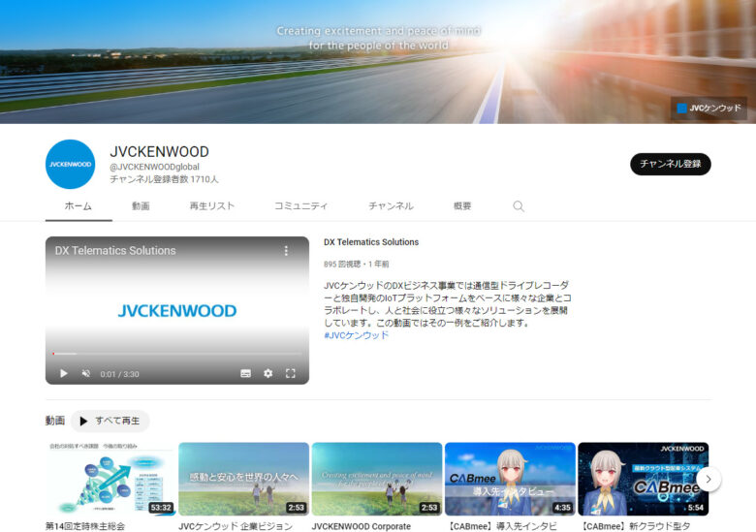Toggle subtitles on the featured video
Viewport: 756px width, 532px height.
245,373
